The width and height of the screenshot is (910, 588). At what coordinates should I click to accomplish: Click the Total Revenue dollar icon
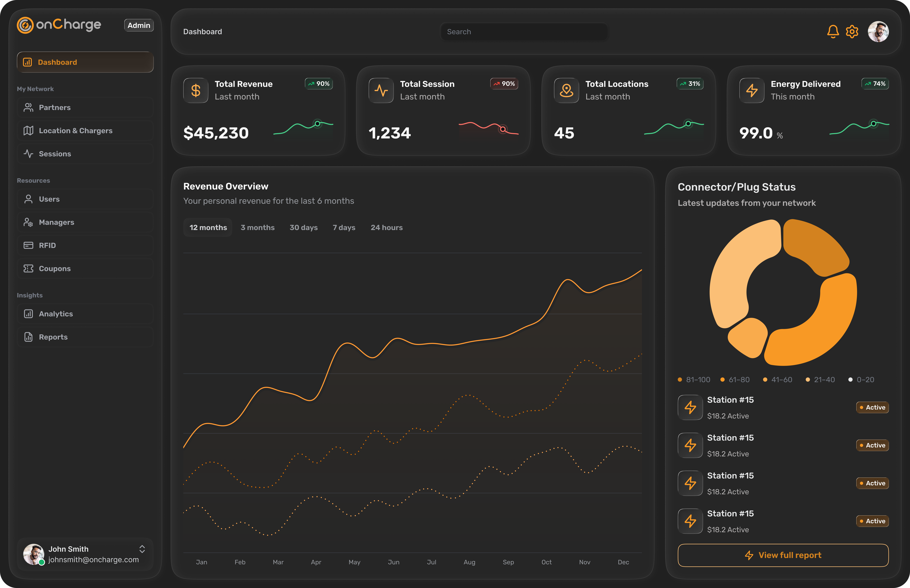[196, 91]
